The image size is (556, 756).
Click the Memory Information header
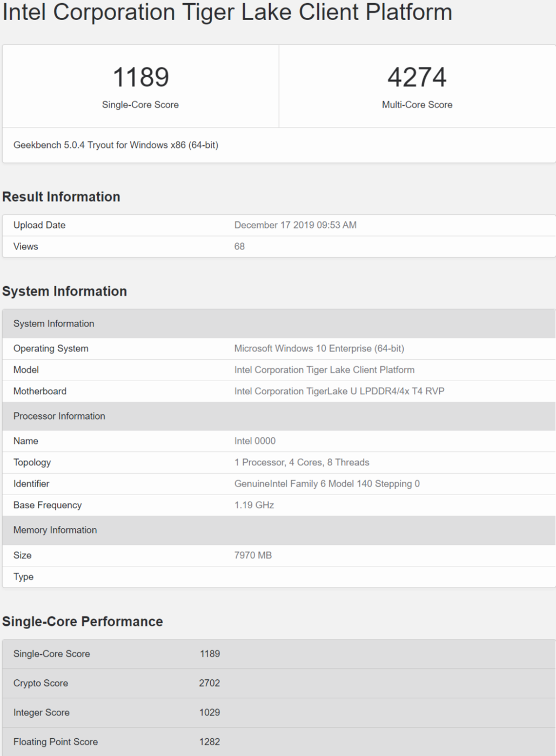56,530
